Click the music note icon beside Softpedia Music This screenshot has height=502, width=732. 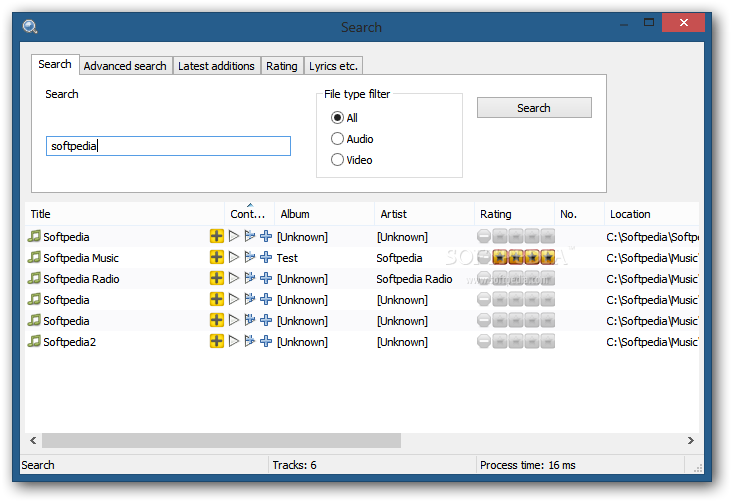pyautogui.click(x=34, y=257)
